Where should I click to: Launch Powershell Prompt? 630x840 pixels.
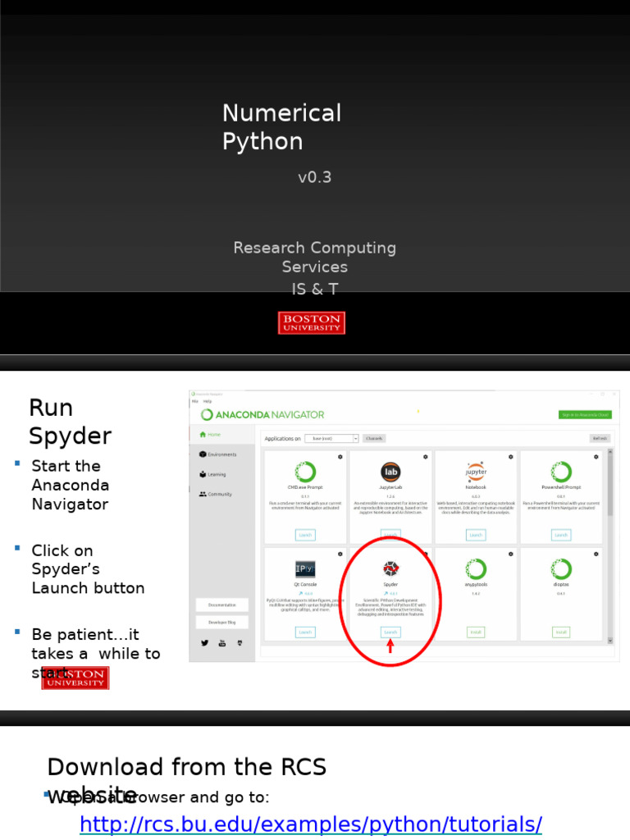point(561,535)
